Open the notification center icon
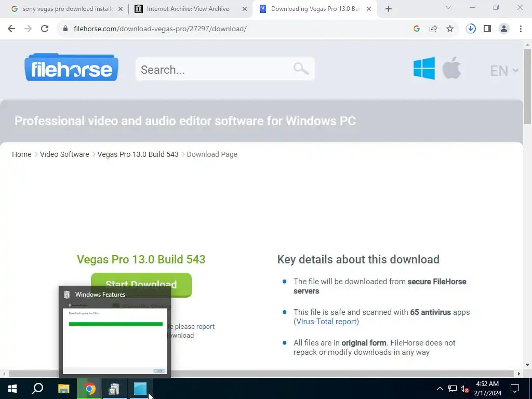This screenshot has height=399, width=532. pyautogui.click(x=515, y=389)
